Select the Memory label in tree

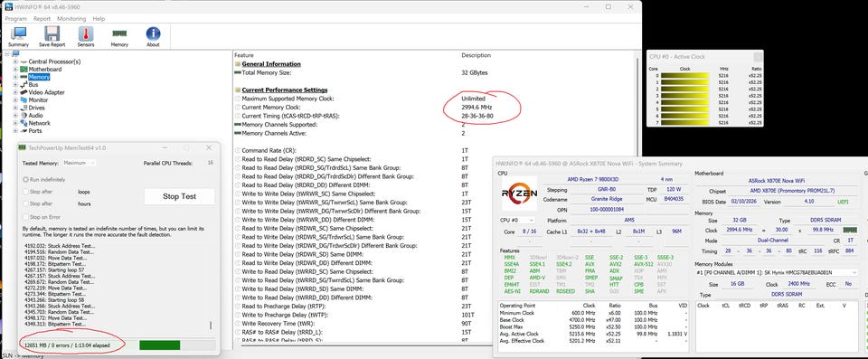[x=39, y=77]
